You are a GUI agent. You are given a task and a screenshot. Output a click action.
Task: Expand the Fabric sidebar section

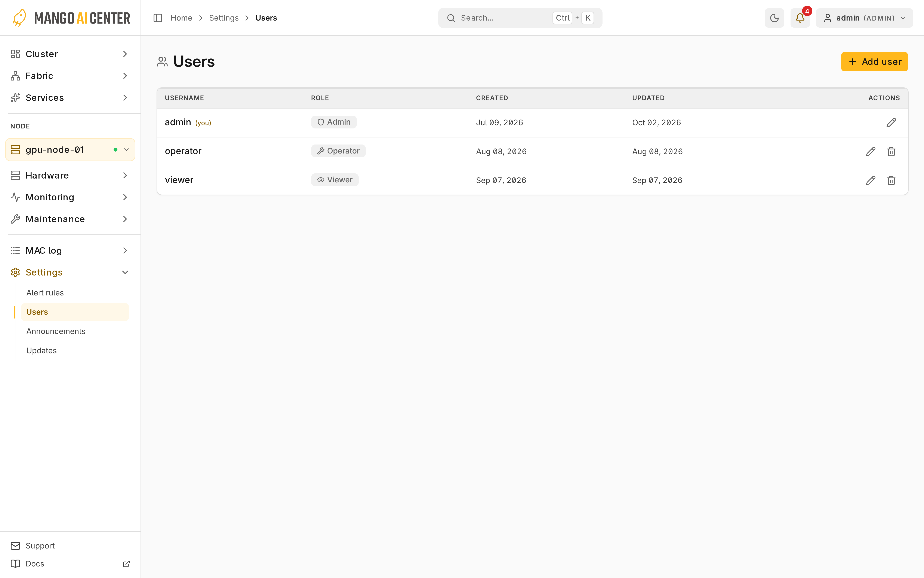tap(70, 76)
